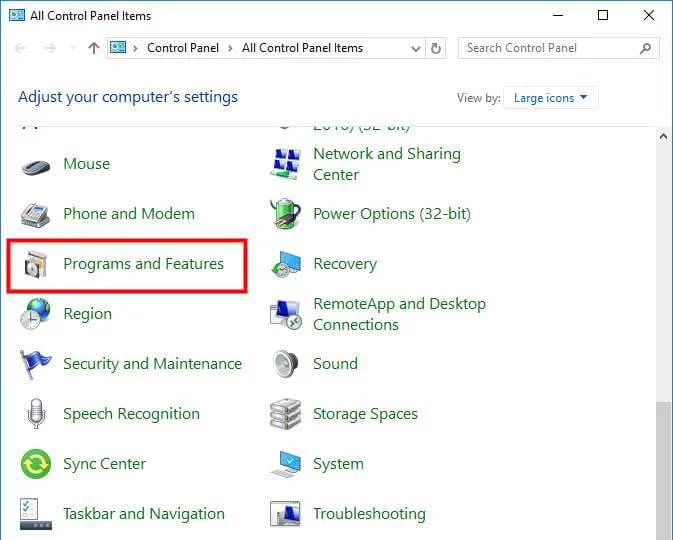Go up one folder level
673x540 pixels.
[x=94, y=48]
